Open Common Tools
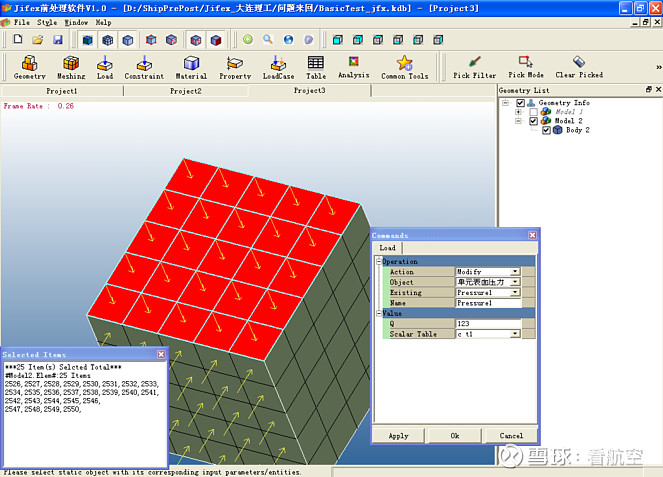 405,68
